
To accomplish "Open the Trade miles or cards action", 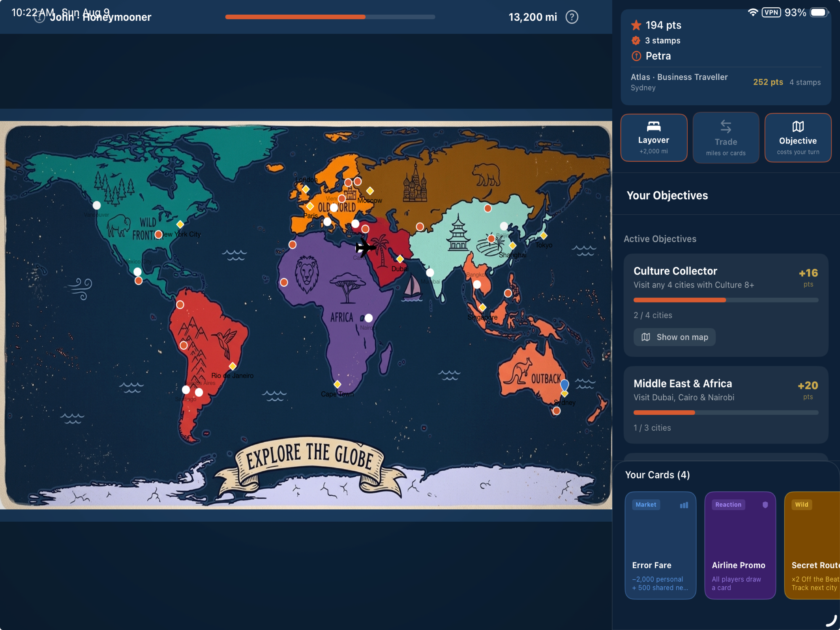I will (726, 138).
